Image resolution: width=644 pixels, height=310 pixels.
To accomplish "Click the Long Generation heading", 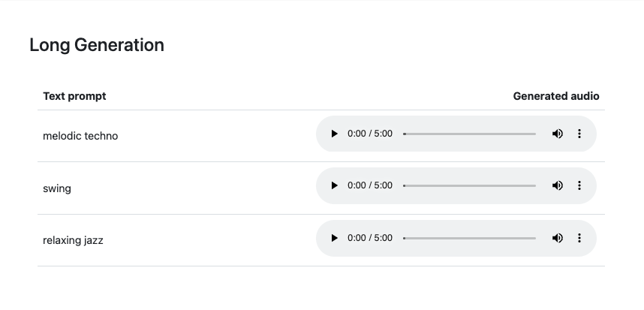I will point(97,45).
